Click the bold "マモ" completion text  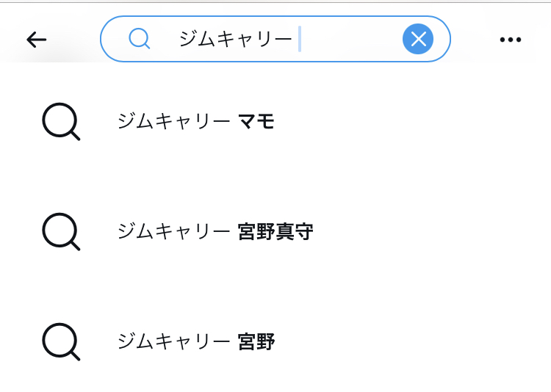pos(256,121)
